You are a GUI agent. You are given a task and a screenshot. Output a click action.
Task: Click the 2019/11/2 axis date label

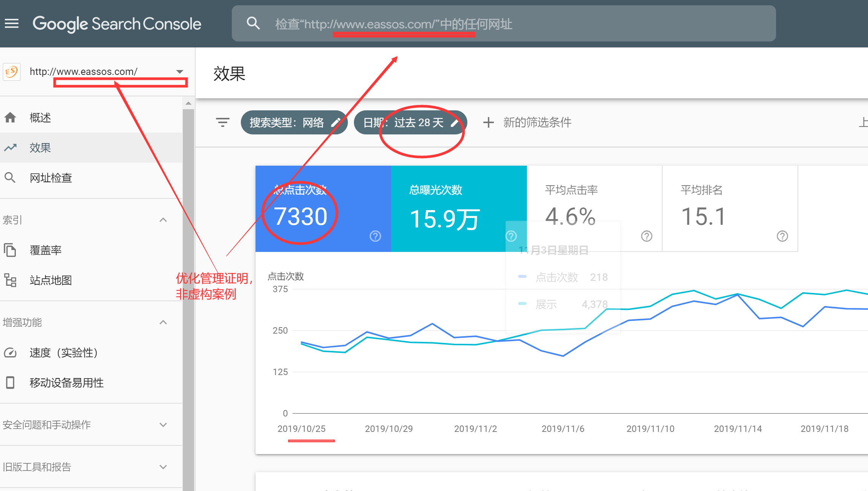tap(475, 429)
